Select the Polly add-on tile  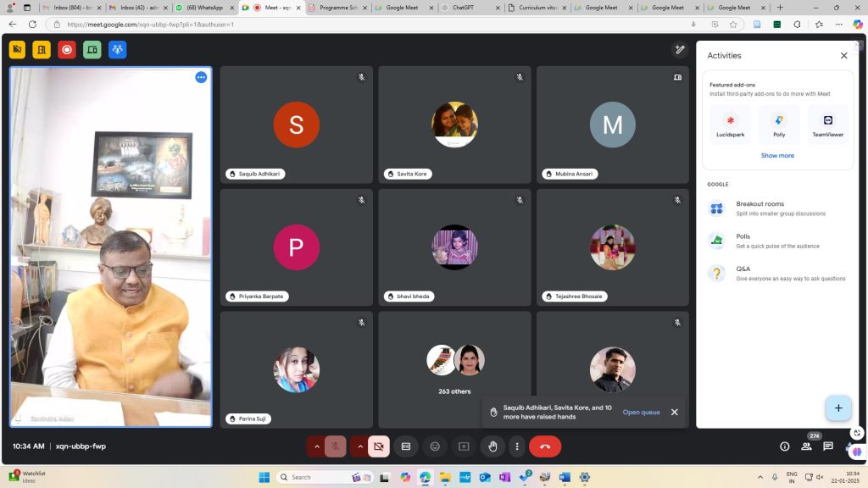[x=779, y=125]
